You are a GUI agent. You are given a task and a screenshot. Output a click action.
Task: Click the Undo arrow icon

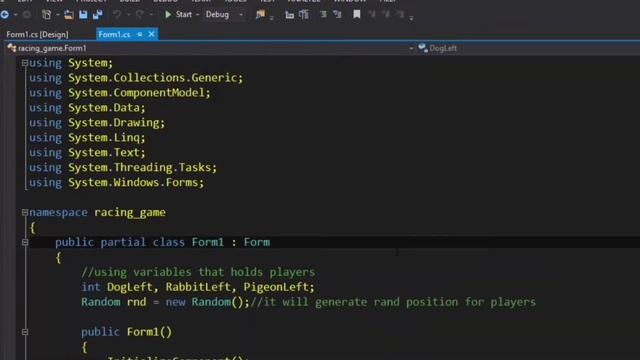coord(117,15)
